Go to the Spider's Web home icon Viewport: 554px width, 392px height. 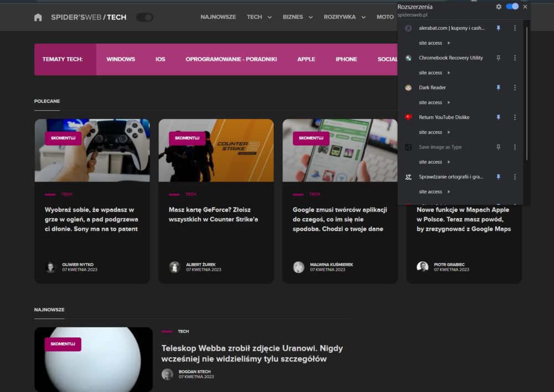pyautogui.click(x=38, y=17)
